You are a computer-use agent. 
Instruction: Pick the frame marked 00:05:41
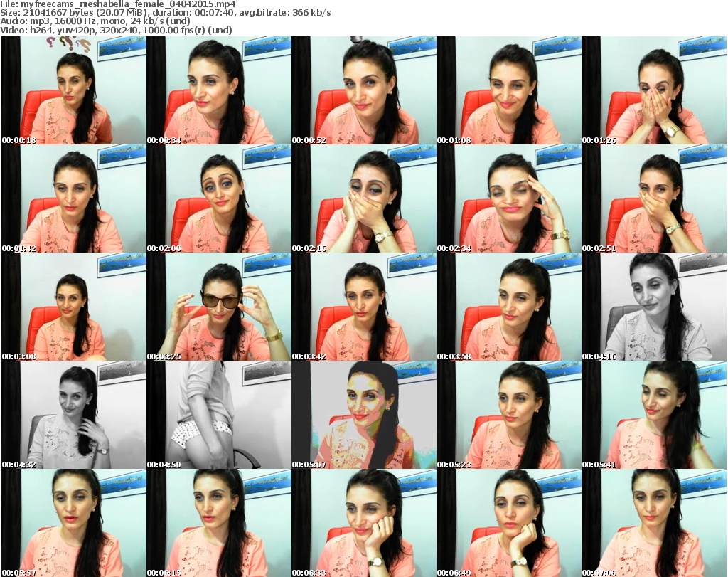pyautogui.click(x=654, y=415)
